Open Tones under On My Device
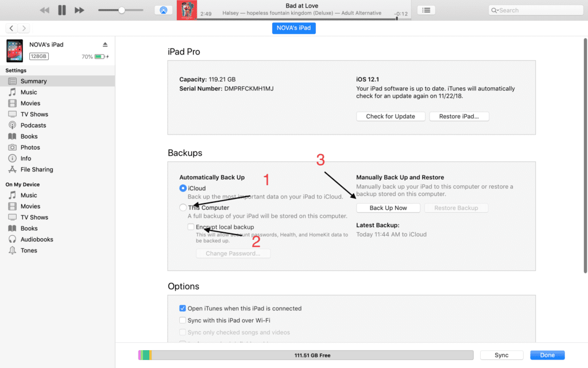Viewport: 588px width, 368px height. pos(29,251)
